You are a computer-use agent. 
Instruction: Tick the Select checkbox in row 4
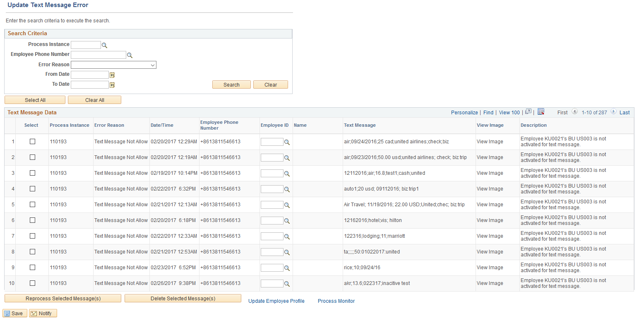pos(33,189)
